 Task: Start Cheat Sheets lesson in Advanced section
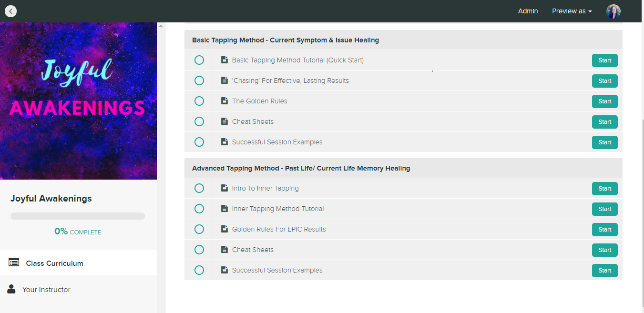604,250
